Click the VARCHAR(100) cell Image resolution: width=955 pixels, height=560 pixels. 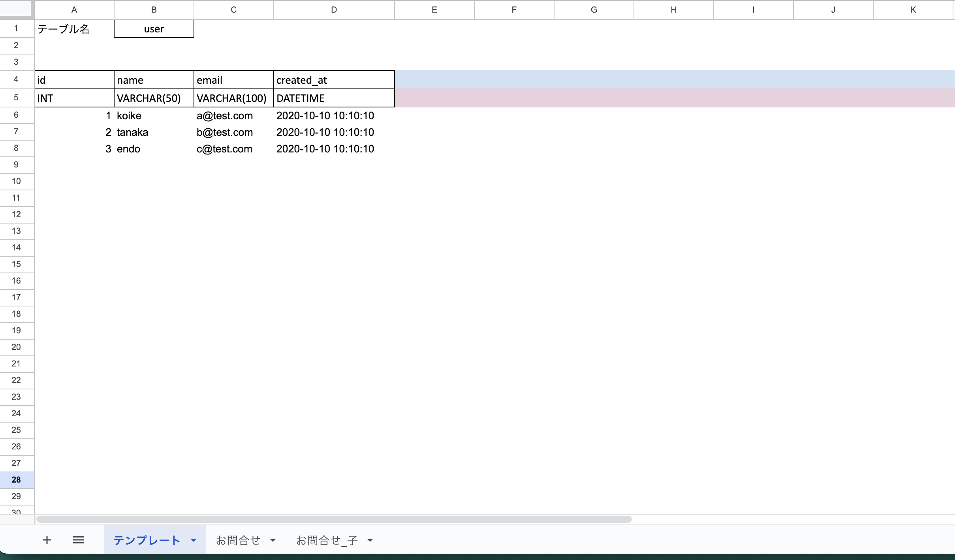[233, 98]
